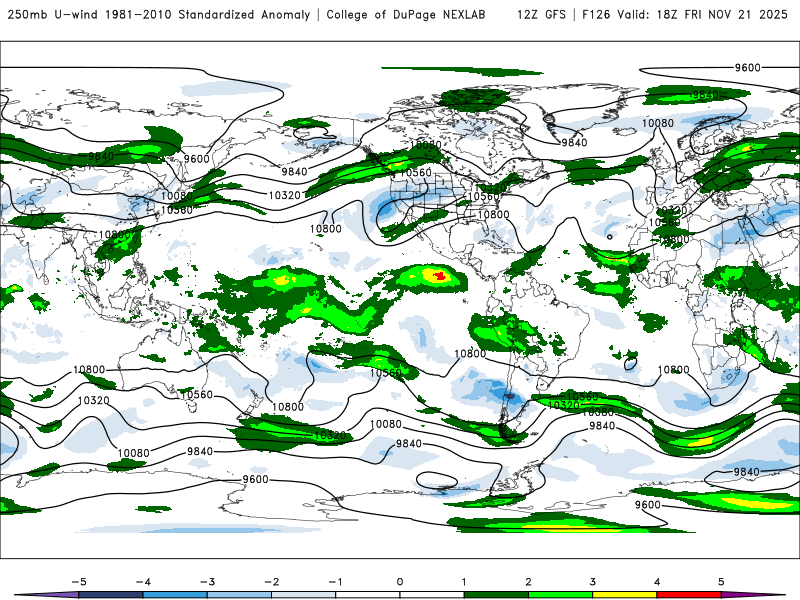Image resolution: width=800 pixels, height=600 pixels.
Task: Select the bright green 2 to 3 colorbar segment
Action: (x=560, y=595)
